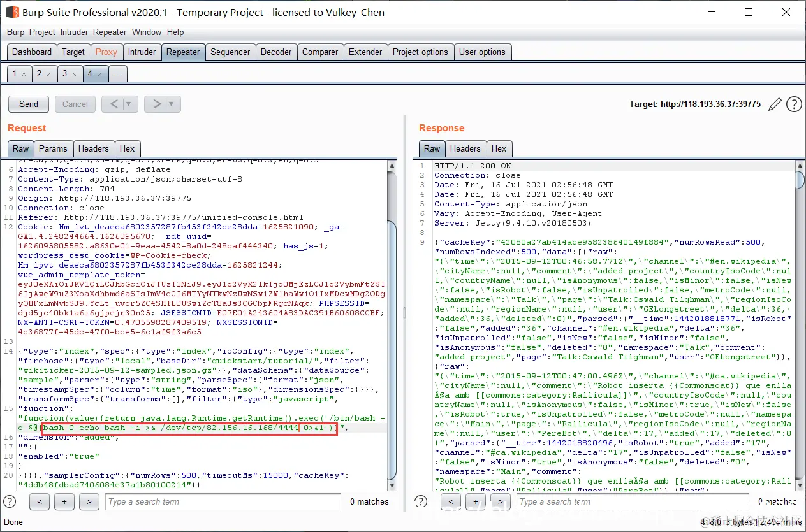Screen dimensions: 806x532
Task: Open the Repeater menu
Action: 110,32
